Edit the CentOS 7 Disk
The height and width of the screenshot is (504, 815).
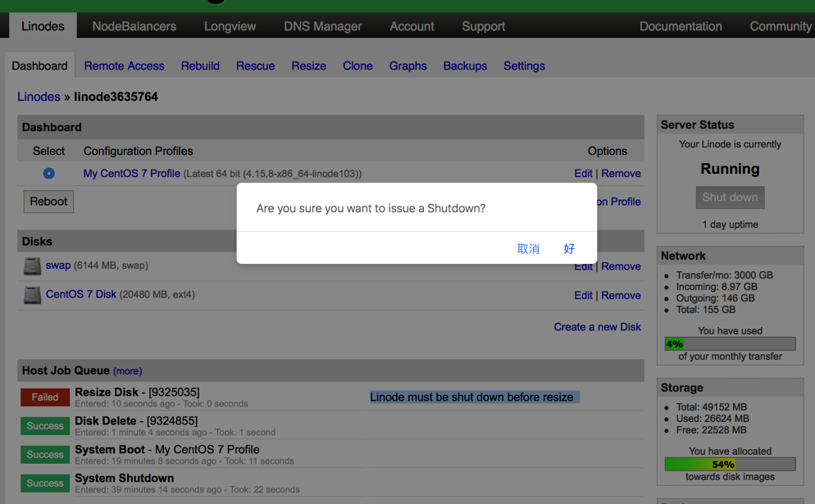pos(583,295)
